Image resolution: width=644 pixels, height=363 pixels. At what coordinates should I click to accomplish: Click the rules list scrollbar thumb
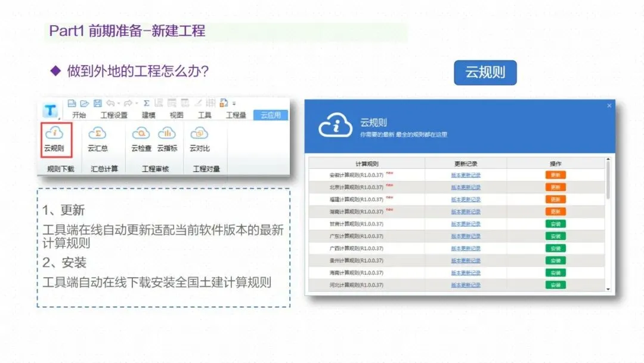coord(608,181)
